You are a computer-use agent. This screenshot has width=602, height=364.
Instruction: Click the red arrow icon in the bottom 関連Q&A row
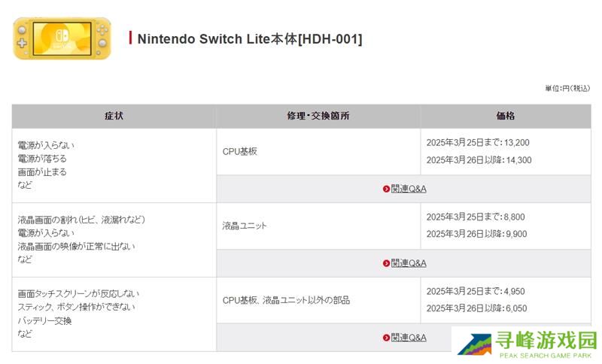coord(386,338)
